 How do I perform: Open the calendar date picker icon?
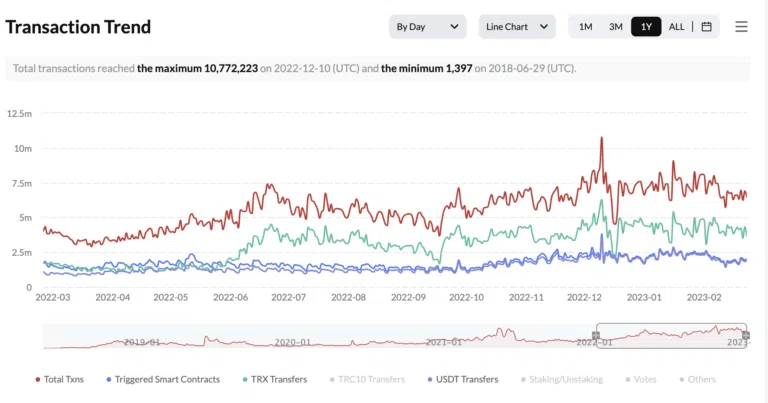pos(706,27)
